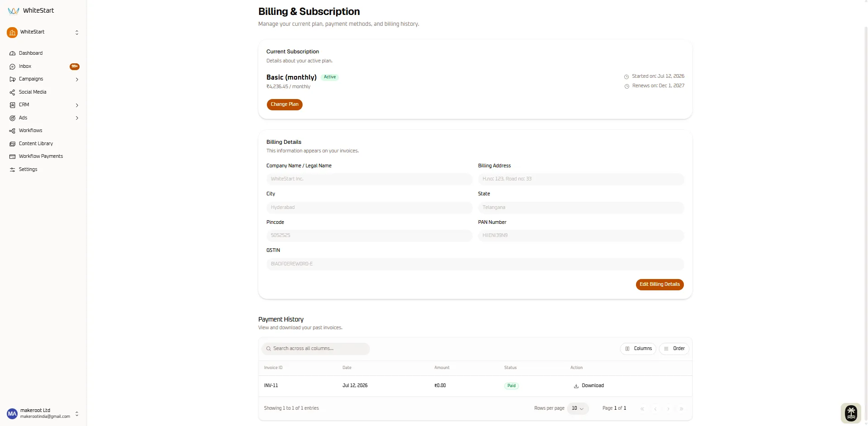Click the GSTIN input field
Viewport: 868px width, 426px height.
tap(475, 264)
